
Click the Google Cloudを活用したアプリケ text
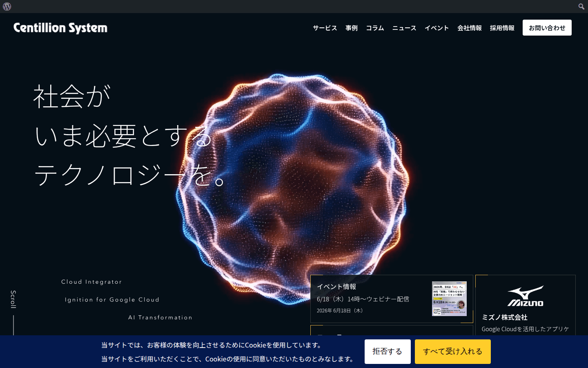[525, 329]
